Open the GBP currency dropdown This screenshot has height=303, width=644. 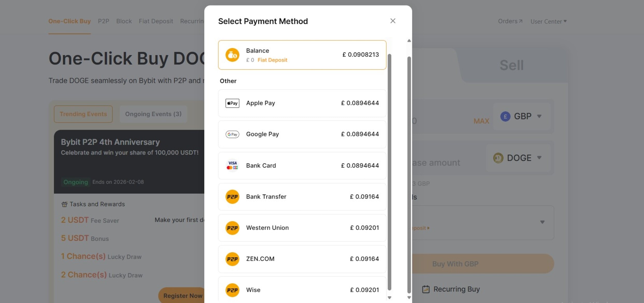point(540,116)
